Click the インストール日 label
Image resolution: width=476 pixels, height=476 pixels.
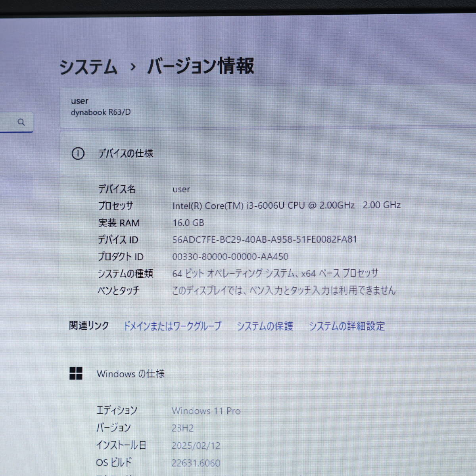tap(121, 445)
